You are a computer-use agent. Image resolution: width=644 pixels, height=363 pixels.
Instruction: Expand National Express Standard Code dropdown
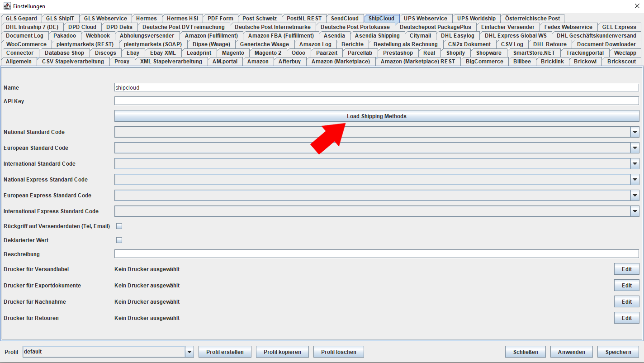pyautogui.click(x=635, y=180)
